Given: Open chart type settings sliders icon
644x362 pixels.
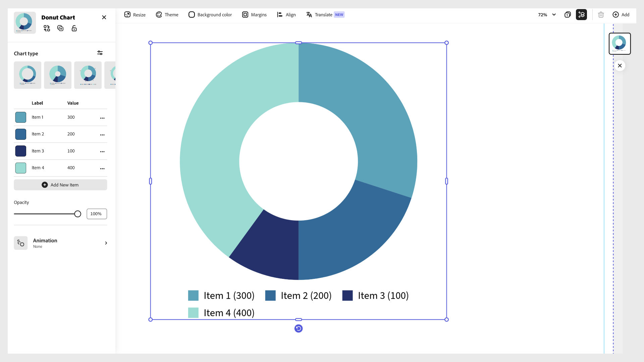Looking at the screenshot, I should pos(100,53).
